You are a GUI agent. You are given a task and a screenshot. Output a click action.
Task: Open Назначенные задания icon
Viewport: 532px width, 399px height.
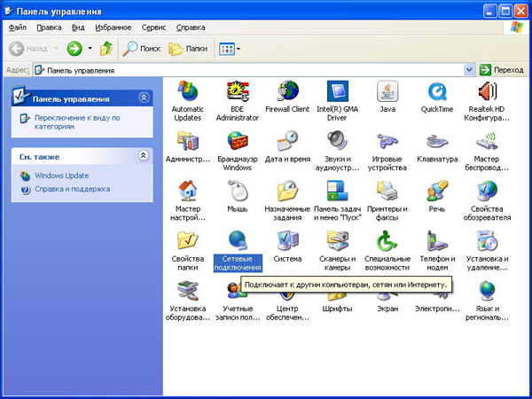[x=287, y=191]
